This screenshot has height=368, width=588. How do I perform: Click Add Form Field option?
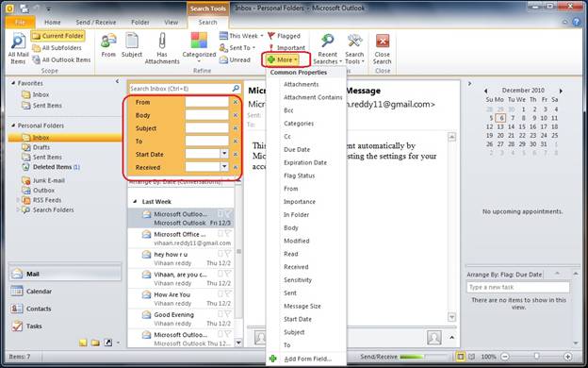coord(307,359)
